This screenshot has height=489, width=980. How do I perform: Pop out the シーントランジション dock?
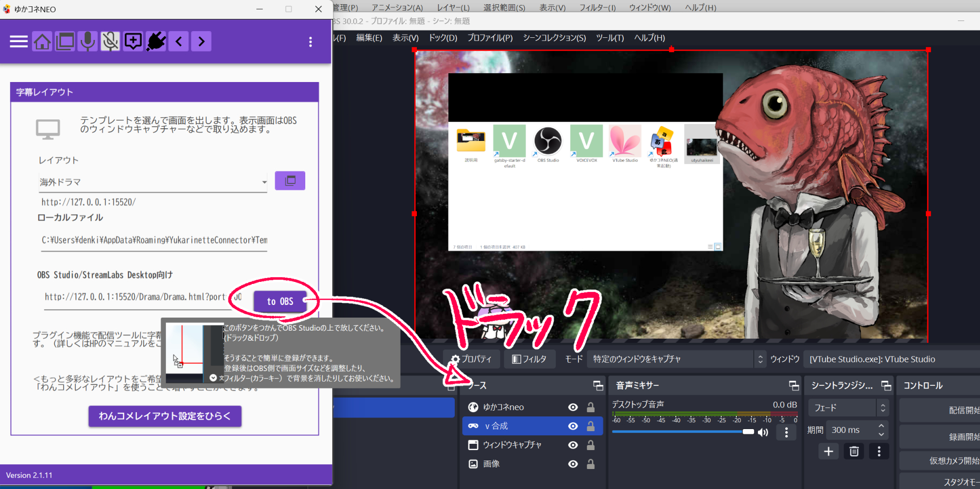point(886,385)
